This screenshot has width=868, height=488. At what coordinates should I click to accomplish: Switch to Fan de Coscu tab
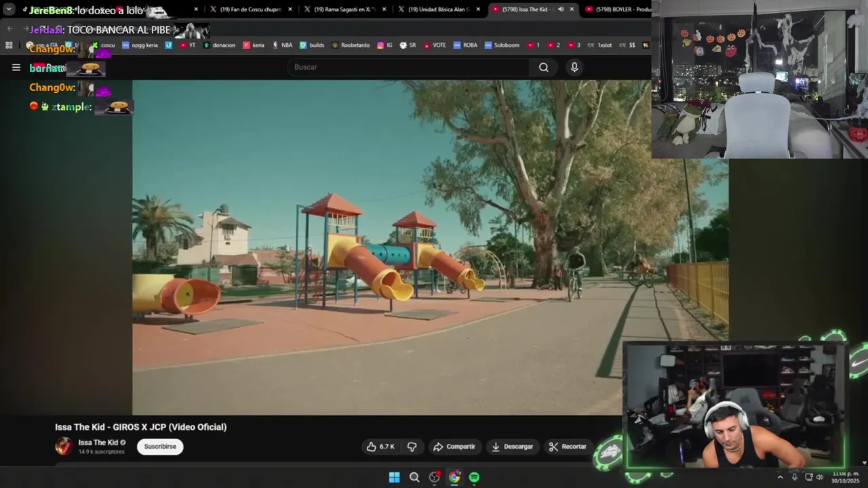click(250, 9)
